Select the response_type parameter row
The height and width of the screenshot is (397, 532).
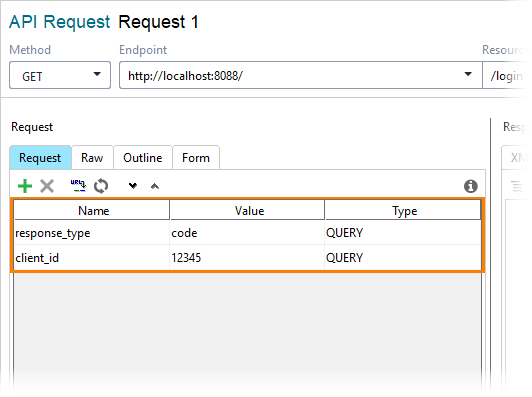tap(248, 233)
